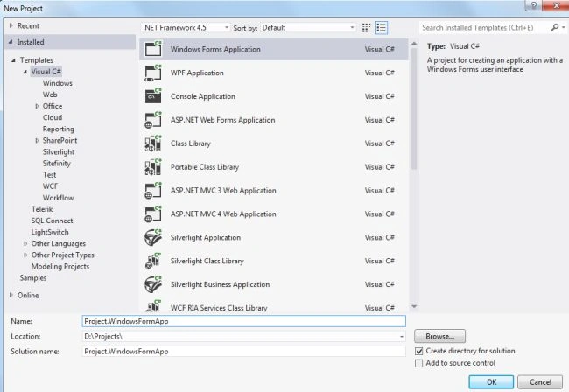This screenshot has width=569, height=392.
Task: Click the ASP.NET Web Forms Application icon
Action: [x=153, y=120]
